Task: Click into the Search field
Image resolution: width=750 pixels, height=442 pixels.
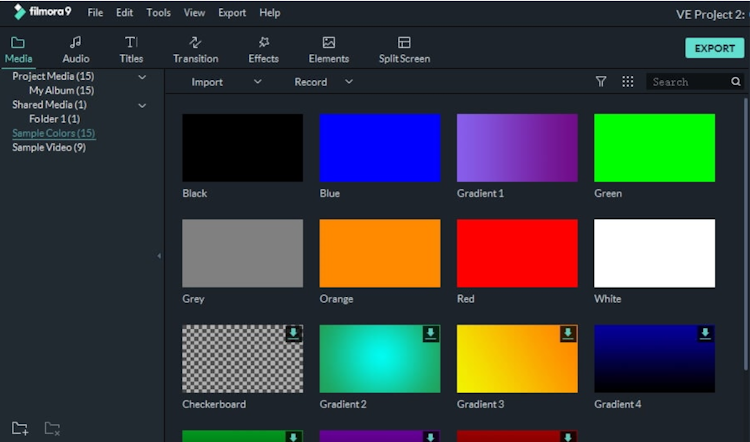Action: tap(690, 82)
